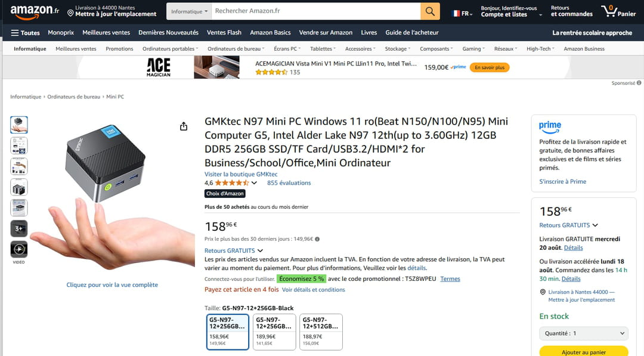Open the 855 évaluations link
This screenshot has height=356, width=644.
(x=289, y=183)
